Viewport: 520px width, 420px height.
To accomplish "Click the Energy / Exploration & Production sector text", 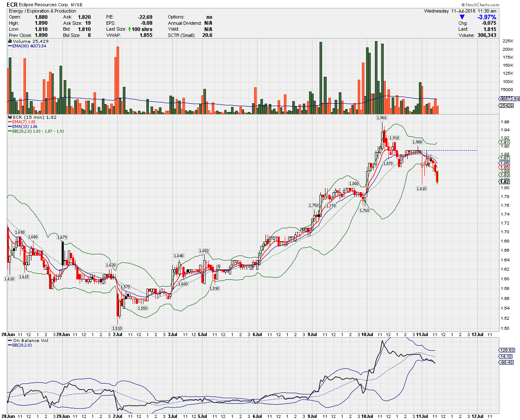I will [x=42, y=11].
